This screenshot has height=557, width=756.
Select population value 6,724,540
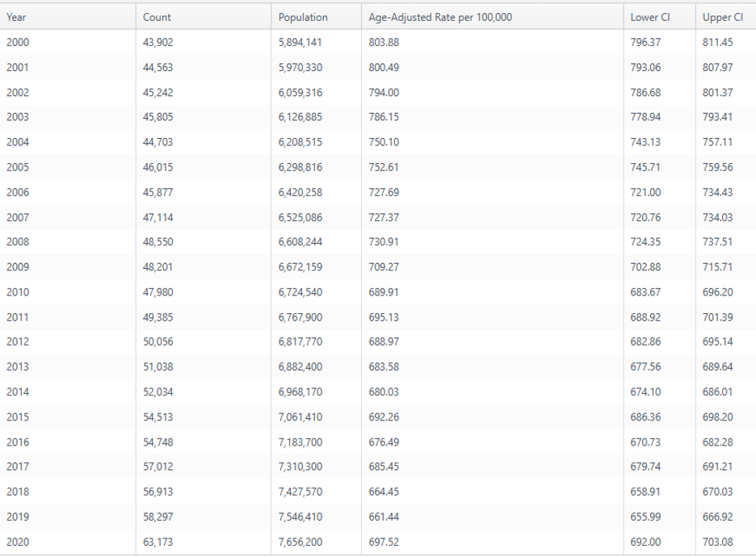[x=300, y=292]
